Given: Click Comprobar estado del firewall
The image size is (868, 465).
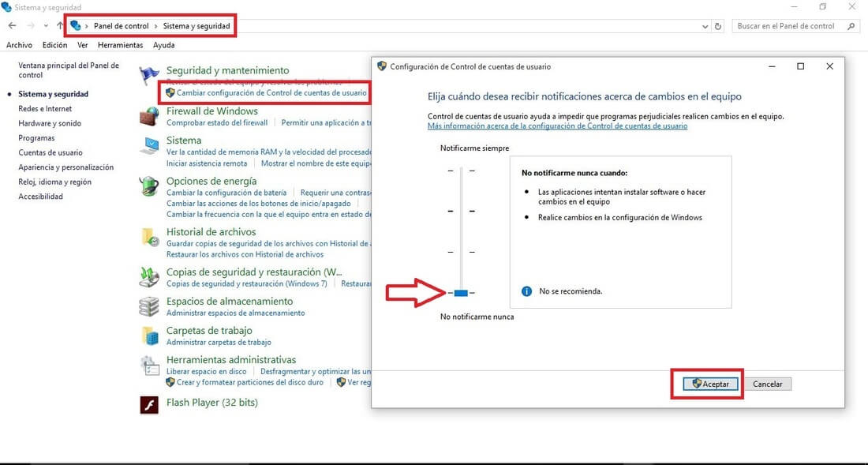Looking at the screenshot, I should point(217,123).
